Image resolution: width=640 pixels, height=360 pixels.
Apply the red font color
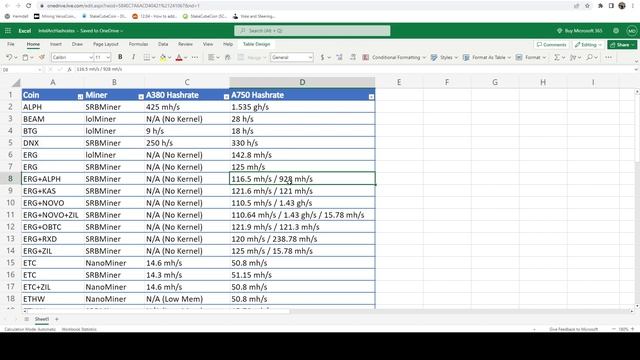(179, 58)
